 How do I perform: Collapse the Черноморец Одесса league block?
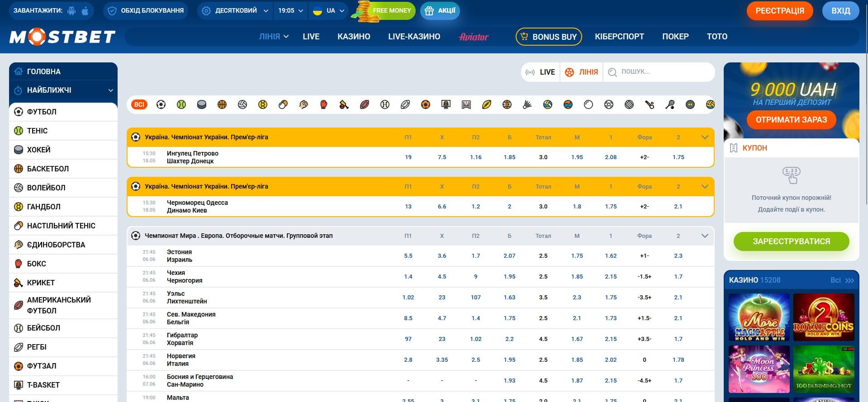[705, 186]
